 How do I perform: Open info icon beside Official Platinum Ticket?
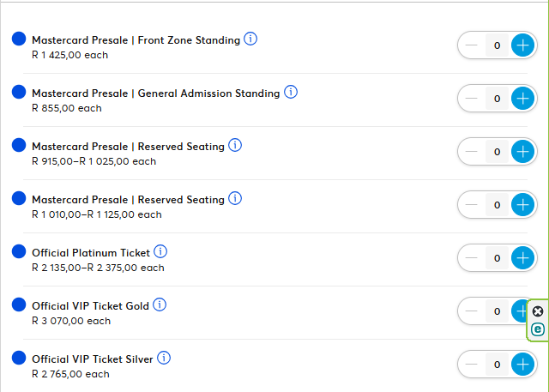[x=160, y=252]
